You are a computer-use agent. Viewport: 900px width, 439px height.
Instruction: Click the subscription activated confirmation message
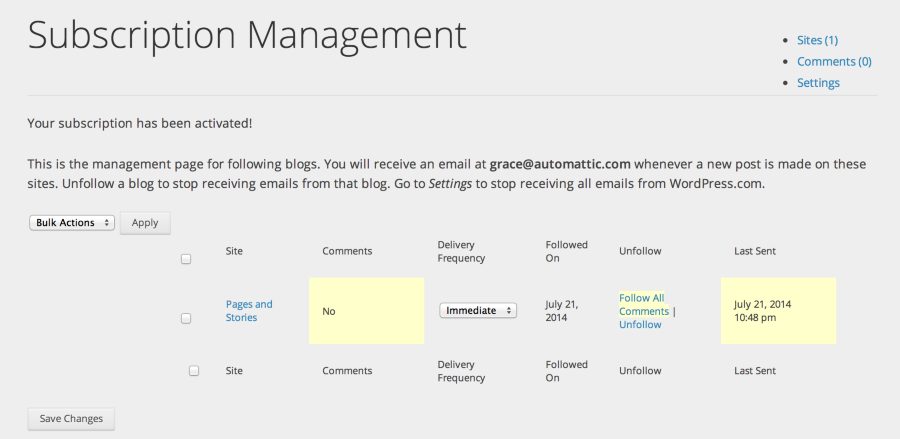coord(140,123)
